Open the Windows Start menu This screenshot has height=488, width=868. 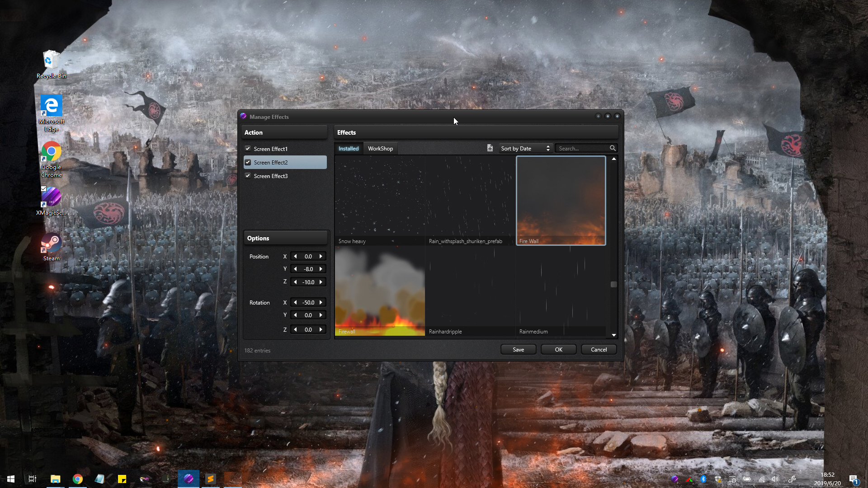(11, 479)
